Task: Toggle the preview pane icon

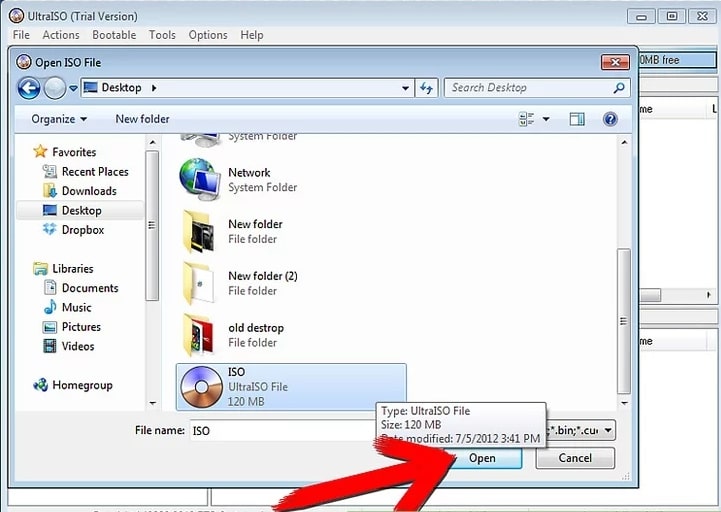Action: click(577, 119)
